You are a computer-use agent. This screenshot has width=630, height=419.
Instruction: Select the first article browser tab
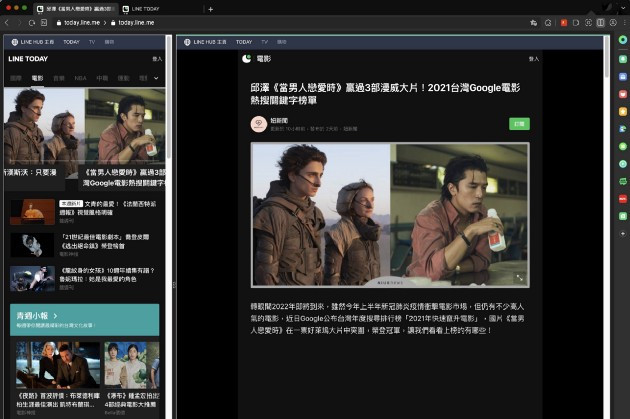point(76,9)
